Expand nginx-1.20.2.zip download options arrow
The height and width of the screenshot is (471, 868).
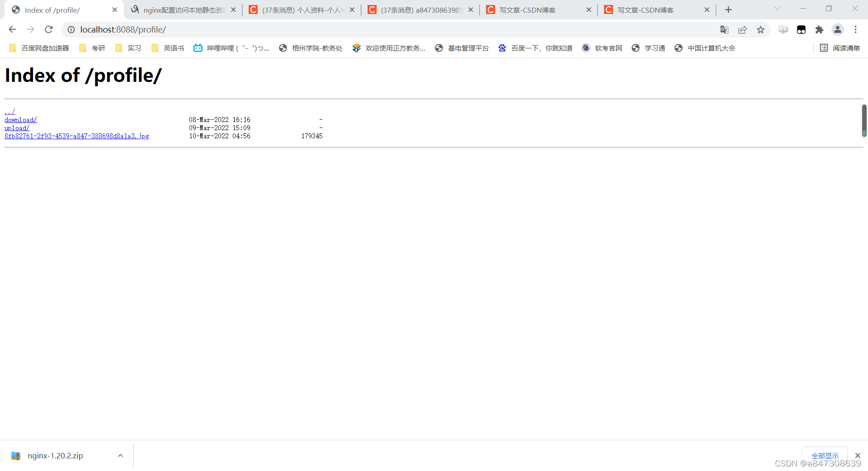(120, 456)
